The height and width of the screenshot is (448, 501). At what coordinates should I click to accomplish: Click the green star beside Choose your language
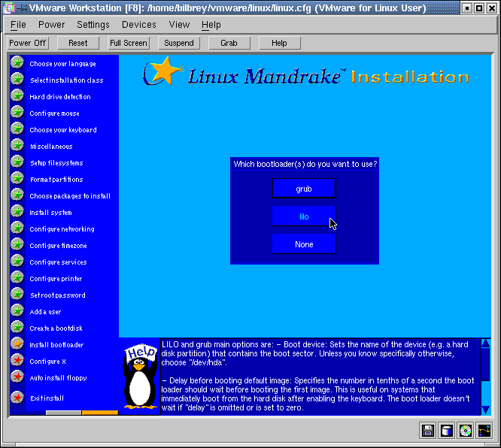[x=17, y=63]
